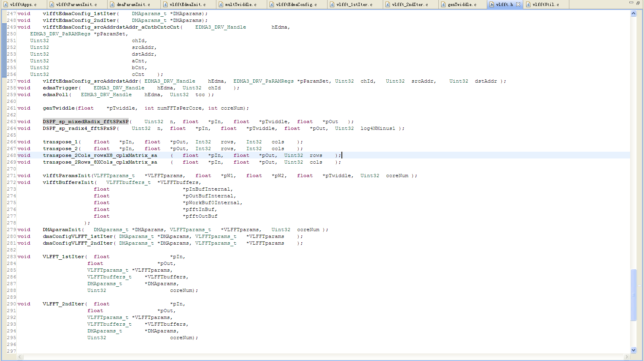Maximize the editor area

tap(638, 3)
